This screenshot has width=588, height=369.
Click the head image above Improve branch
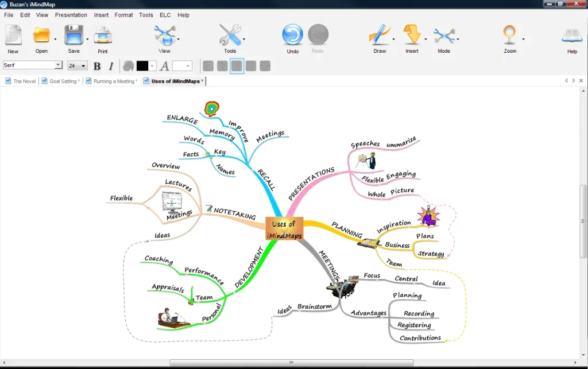pyautogui.click(x=211, y=109)
